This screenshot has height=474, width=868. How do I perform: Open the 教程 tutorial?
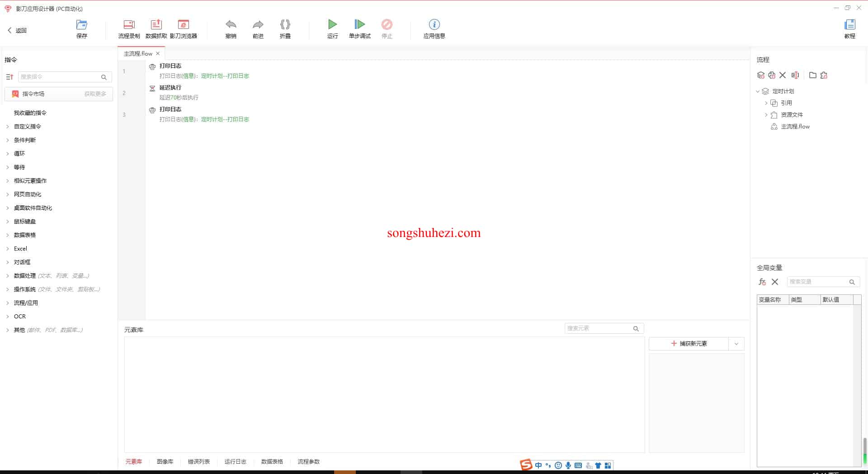click(x=850, y=29)
